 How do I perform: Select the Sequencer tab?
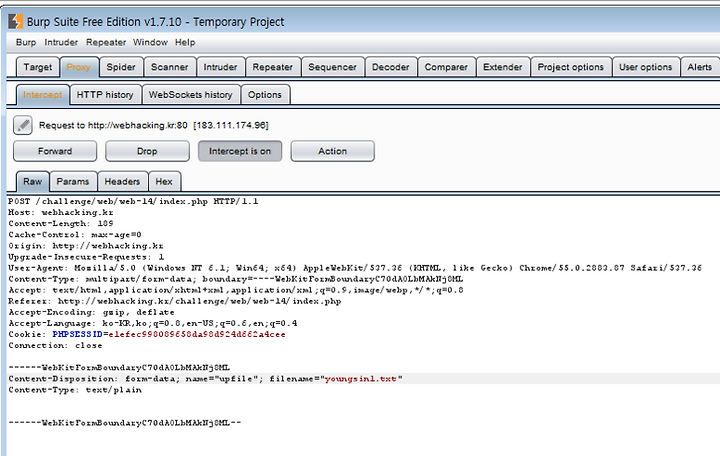coord(332,67)
